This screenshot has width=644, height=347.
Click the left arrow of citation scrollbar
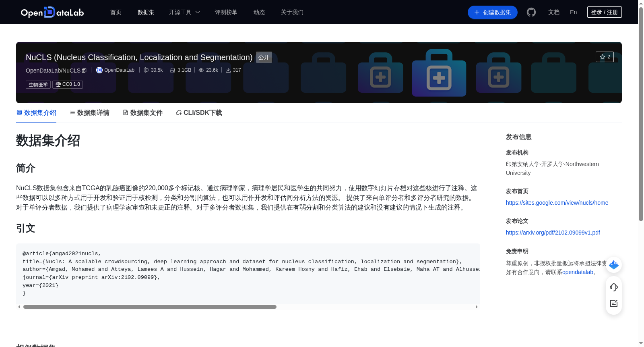[19, 307]
